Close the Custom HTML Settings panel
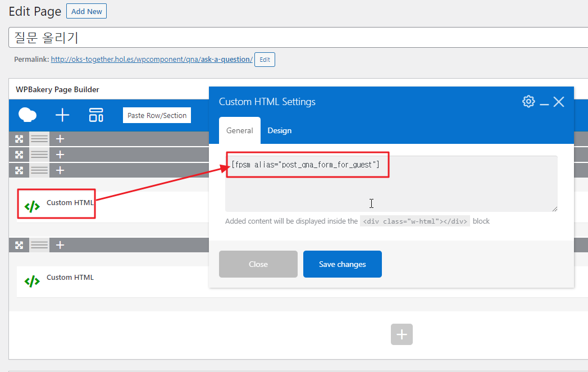 [x=559, y=102]
